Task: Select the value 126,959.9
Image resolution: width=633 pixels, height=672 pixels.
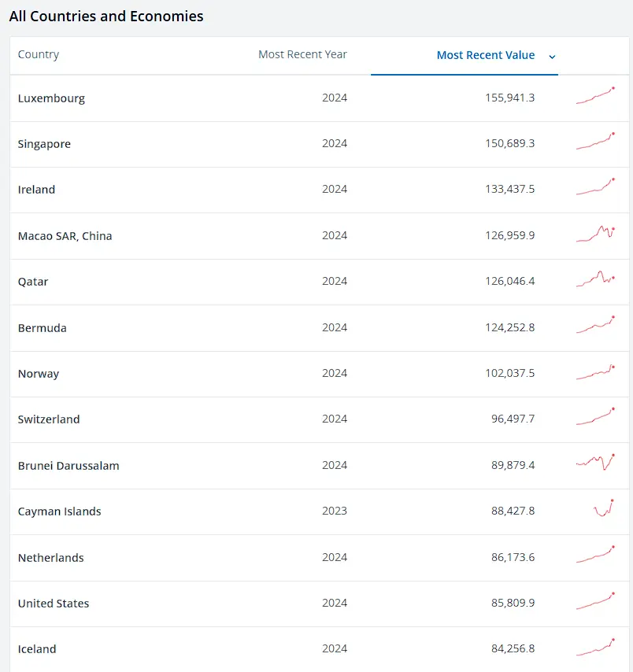Action: pos(510,235)
